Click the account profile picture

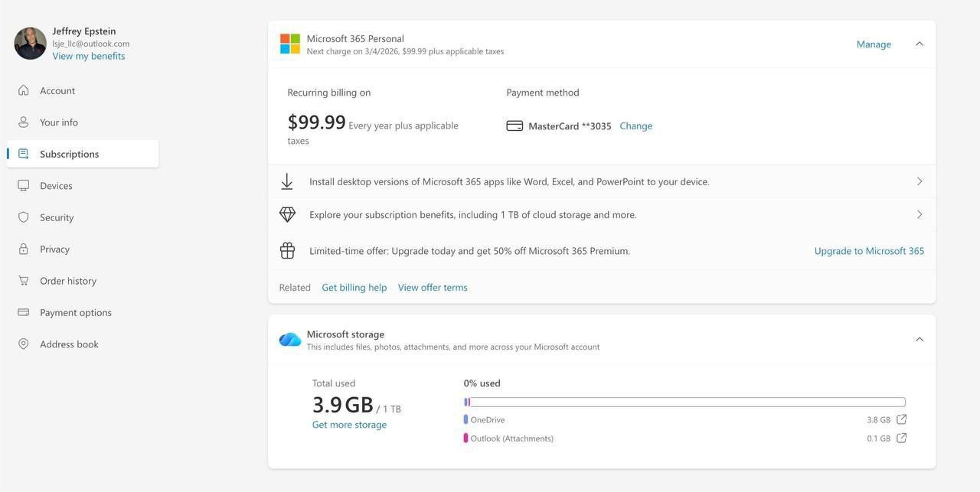pos(31,44)
